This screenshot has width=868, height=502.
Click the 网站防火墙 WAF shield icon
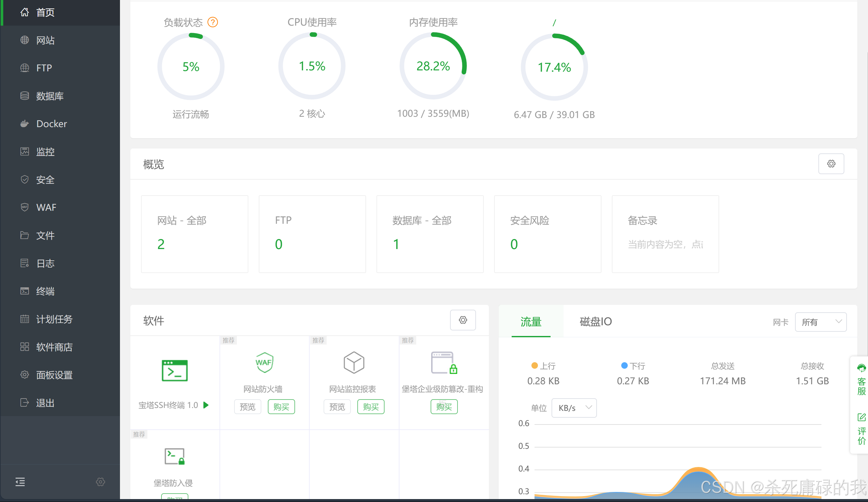point(264,362)
